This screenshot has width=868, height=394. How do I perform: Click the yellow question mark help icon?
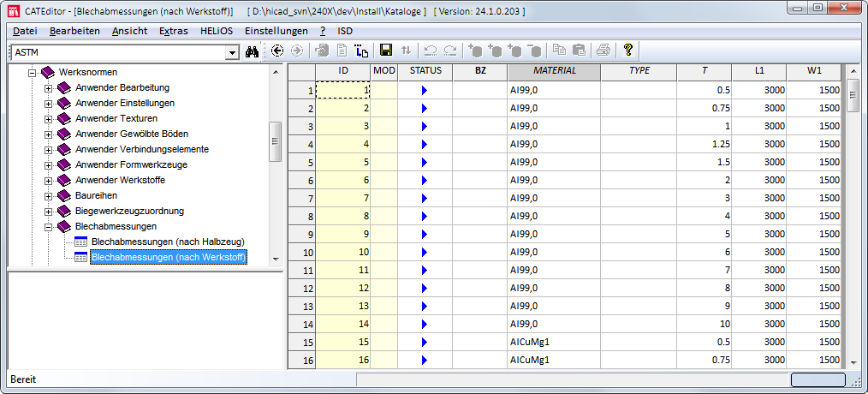click(x=628, y=51)
